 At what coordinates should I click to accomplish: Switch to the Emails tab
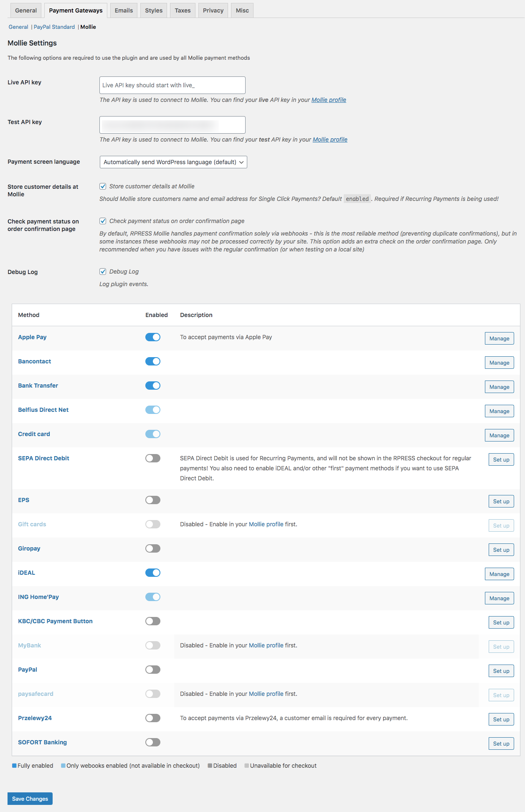[x=124, y=10]
